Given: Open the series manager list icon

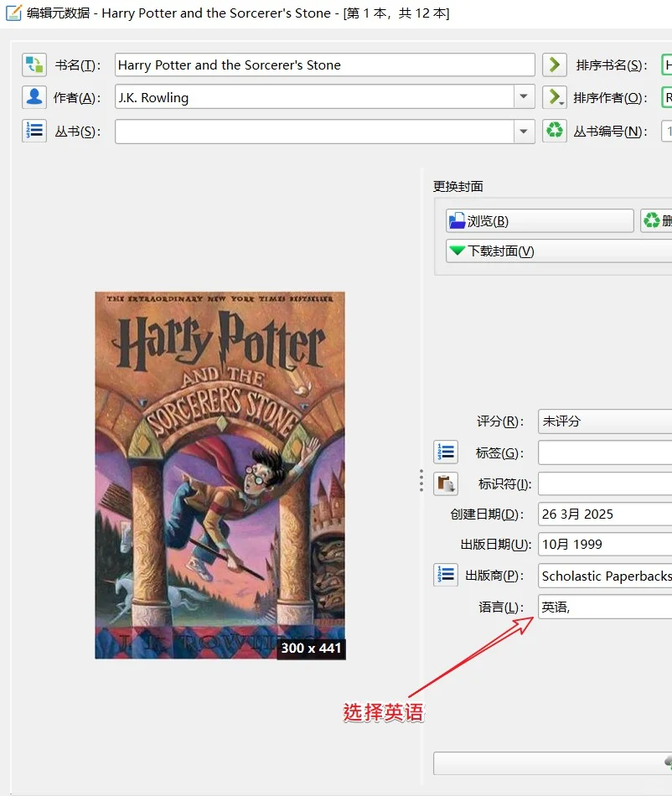Looking at the screenshot, I should point(34,131).
